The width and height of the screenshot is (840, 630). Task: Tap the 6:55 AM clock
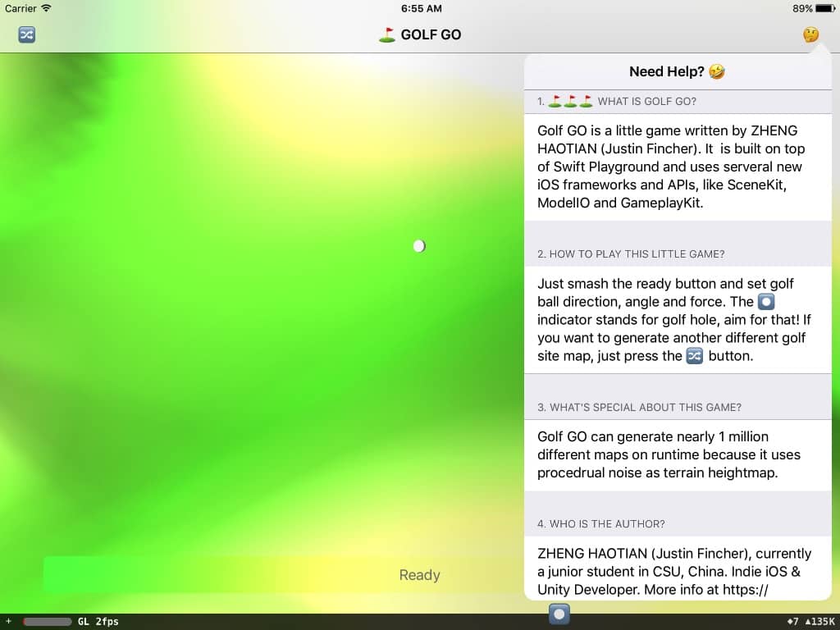click(x=421, y=8)
